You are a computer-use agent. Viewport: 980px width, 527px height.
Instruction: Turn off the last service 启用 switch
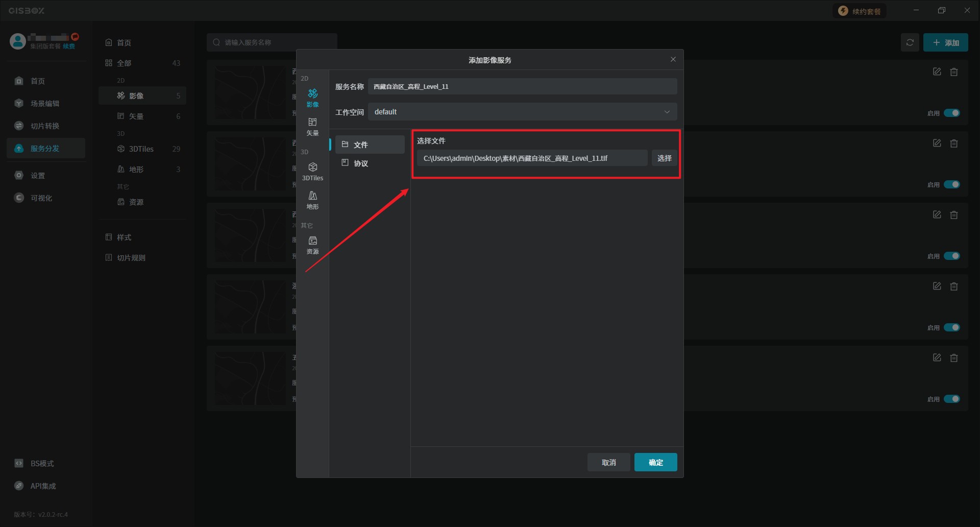pyautogui.click(x=951, y=399)
